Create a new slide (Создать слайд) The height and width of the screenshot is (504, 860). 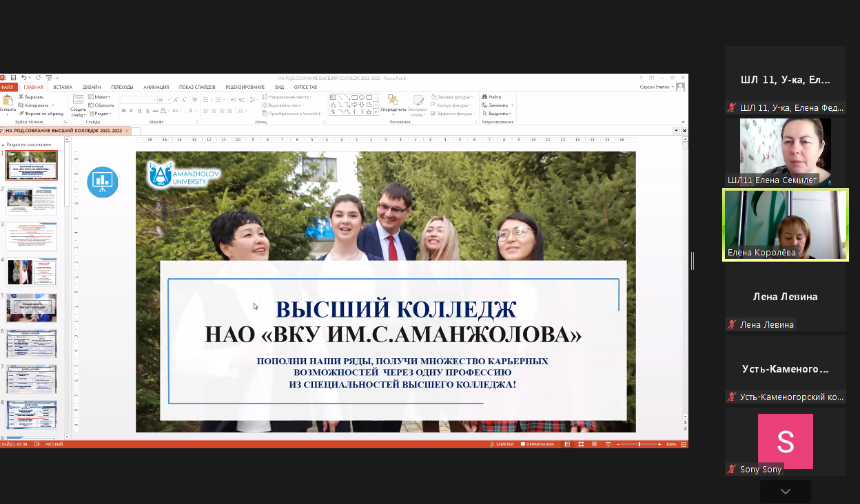(x=78, y=105)
